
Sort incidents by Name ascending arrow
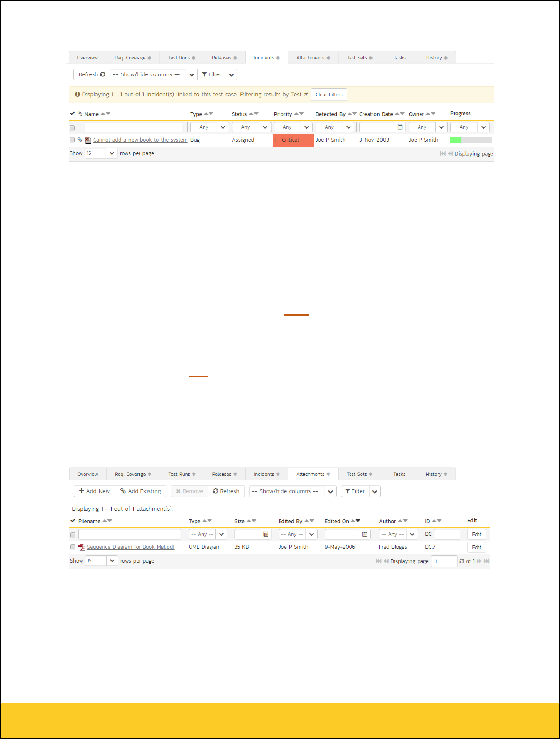click(103, 114)
